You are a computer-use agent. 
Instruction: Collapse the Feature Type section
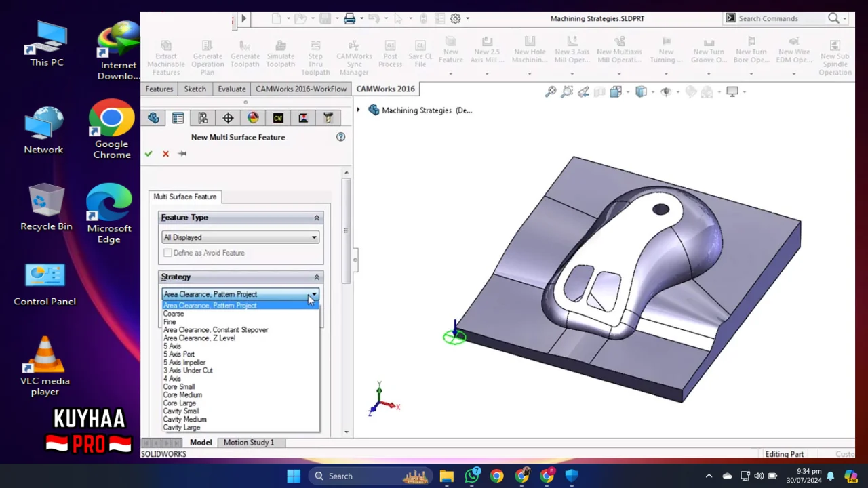pyautogui.click(x=316, y=218)
